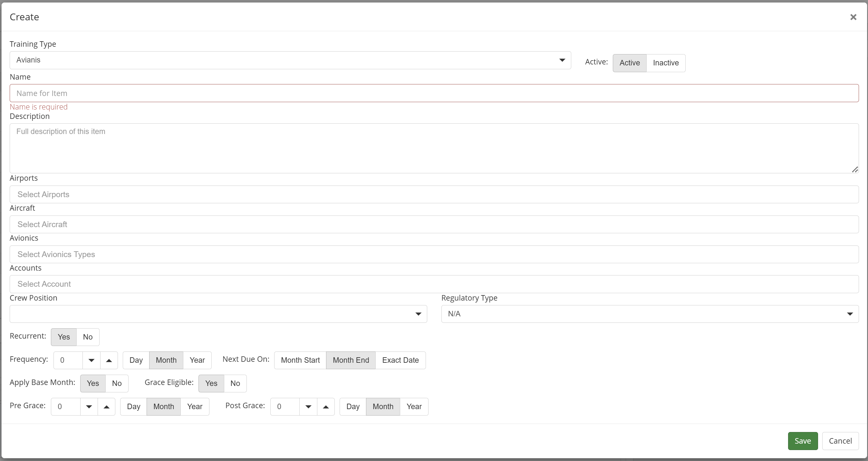Image resolution: width=868 pixels, height=461 pixels.
Task: Click the red 'Name is required' message
Action: tap(39, 107)
